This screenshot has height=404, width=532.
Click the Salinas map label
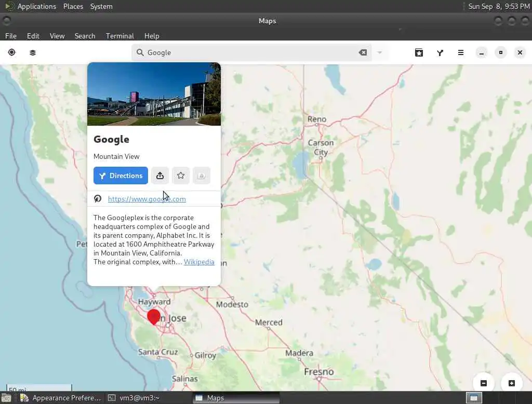click(185, 379)
